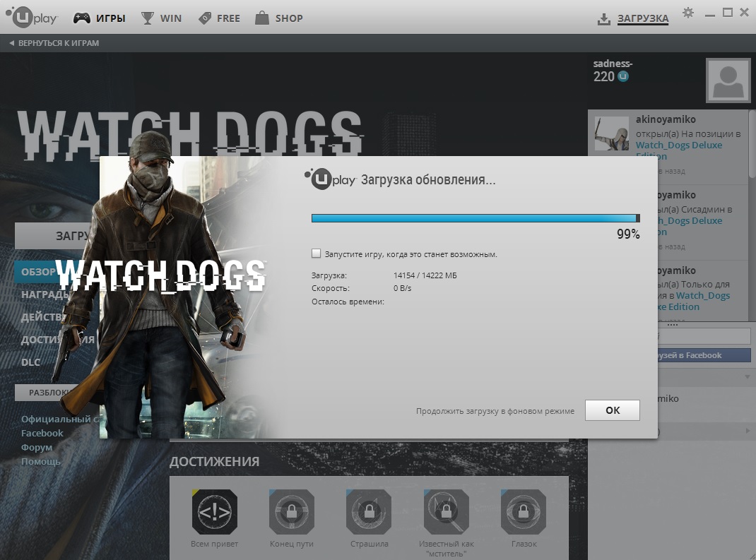Click the Facebook friends button in the right panel
This screenshot has height=560, width=756.
pyautogui.click(x=704, y=355)
